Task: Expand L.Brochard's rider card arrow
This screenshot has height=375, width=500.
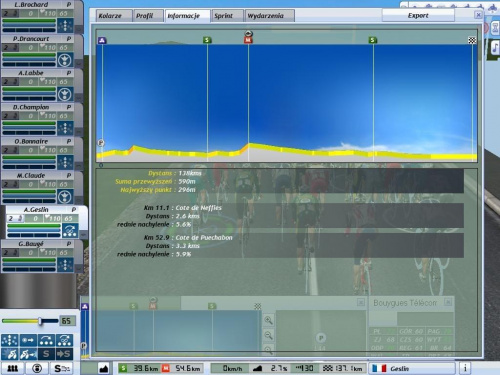Action: (x=79, y=29)
